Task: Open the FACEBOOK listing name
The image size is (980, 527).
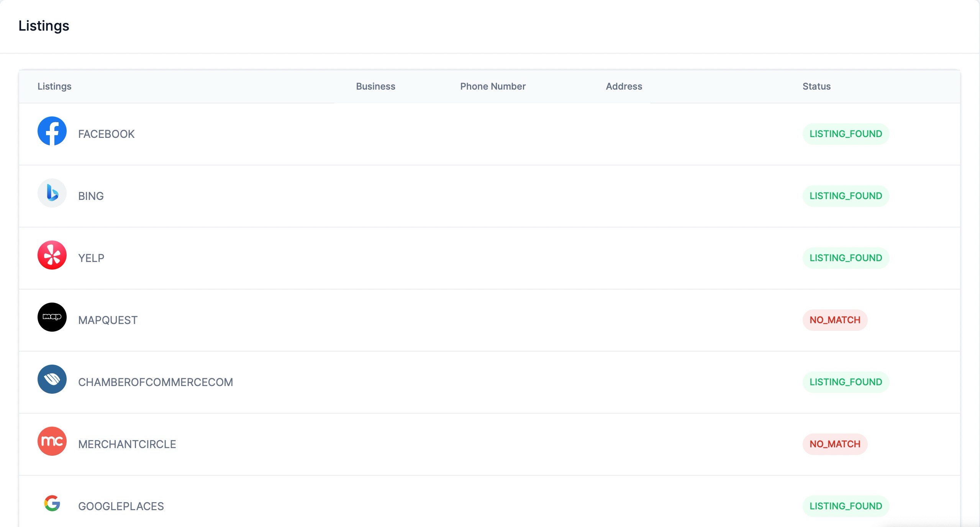Action: coord(107,134)
